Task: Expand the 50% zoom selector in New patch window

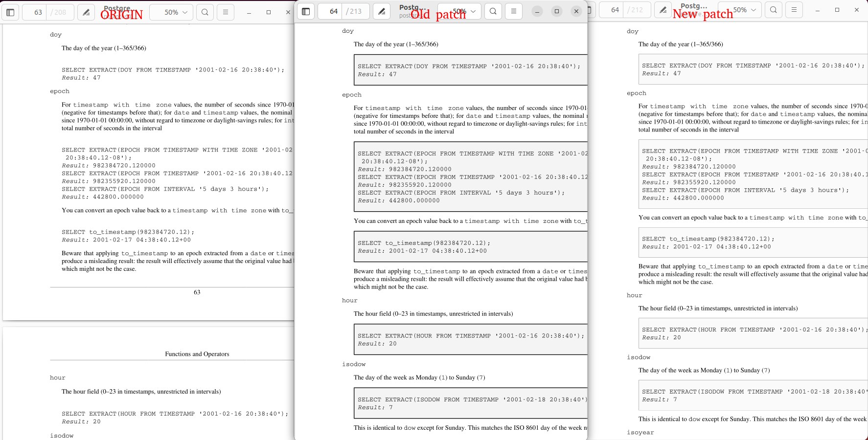Action: coord(744,10)
